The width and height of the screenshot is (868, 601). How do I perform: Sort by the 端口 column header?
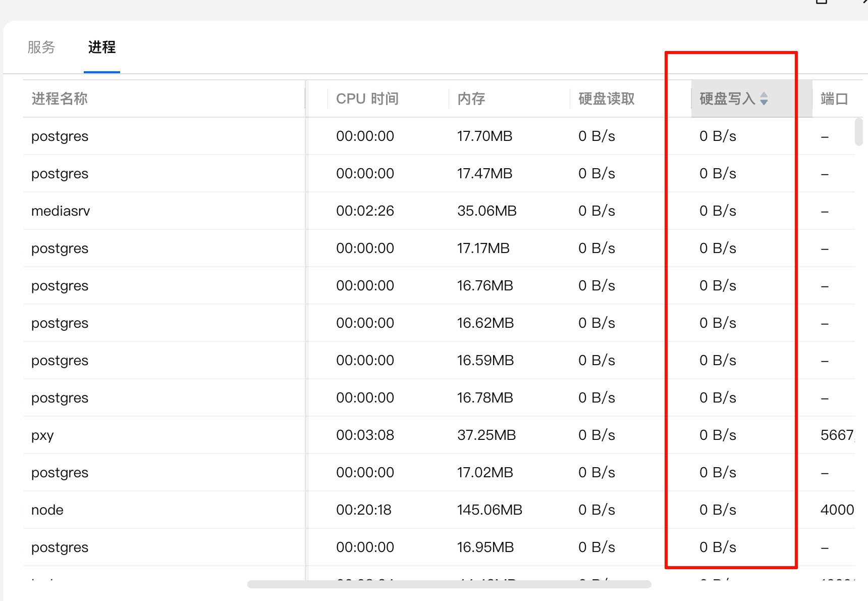(835, 98)
